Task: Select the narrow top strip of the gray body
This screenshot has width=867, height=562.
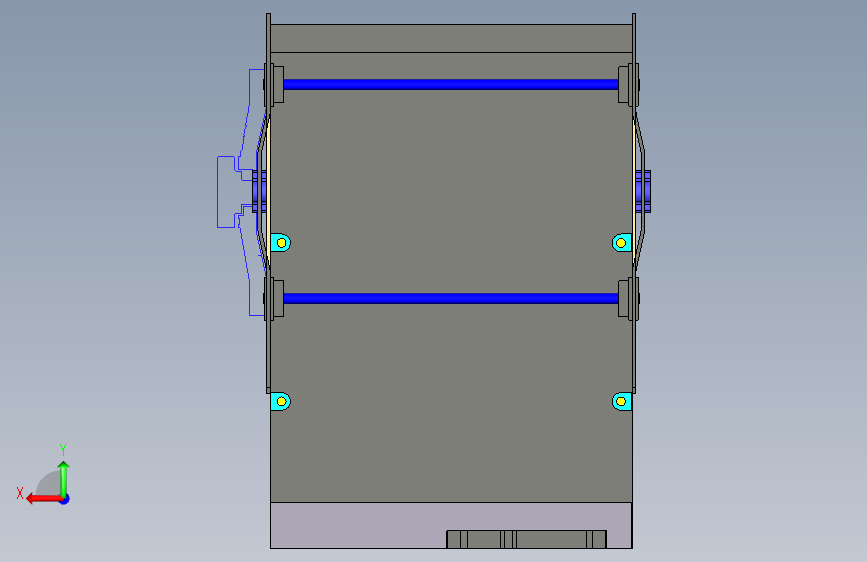Action: [451, 38]
